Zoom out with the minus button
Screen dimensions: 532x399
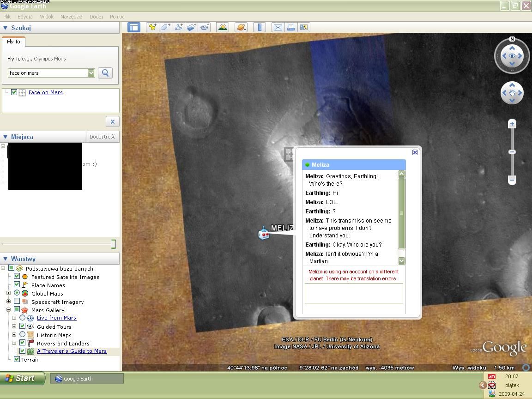click(512, 180)
